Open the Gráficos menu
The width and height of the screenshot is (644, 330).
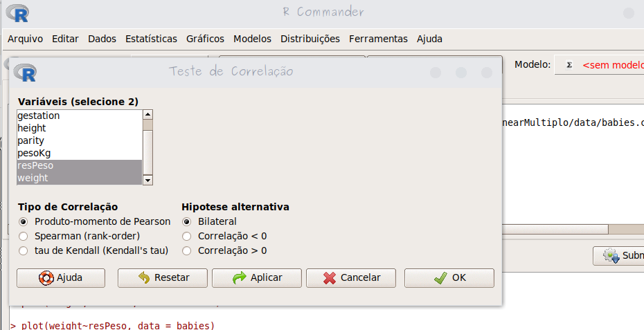coord(205,39)
